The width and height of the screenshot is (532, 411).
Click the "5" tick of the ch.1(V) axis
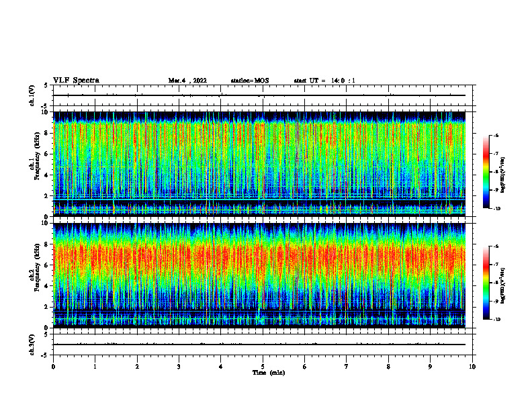[x=46, y=85]
